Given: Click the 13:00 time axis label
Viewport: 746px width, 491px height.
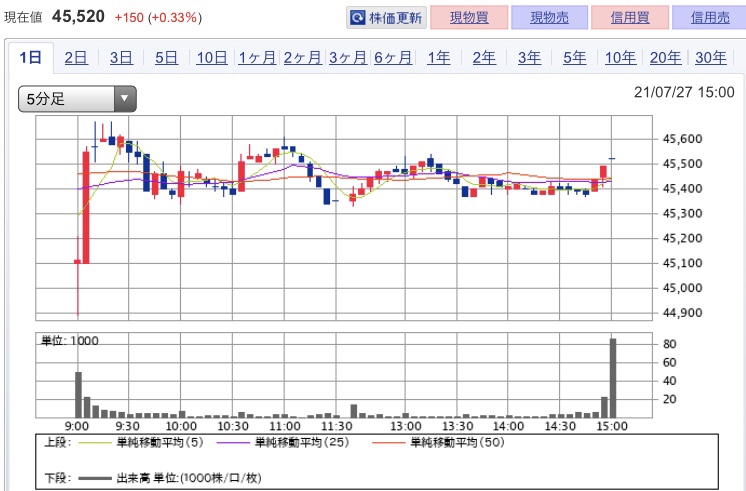Looking at the screenshot, I should pos(406,426).
